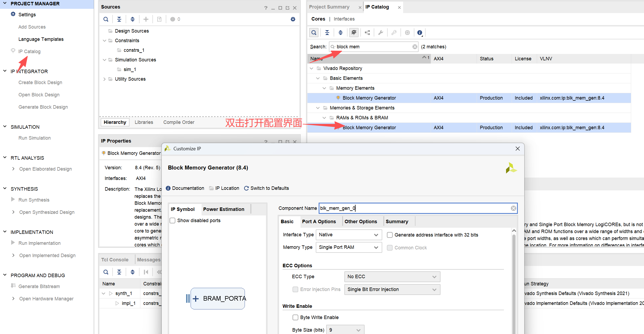The width and height of the screenshot is (644, 334).
Task: Switch to Port A Options tab
Action: click(319, 222)
